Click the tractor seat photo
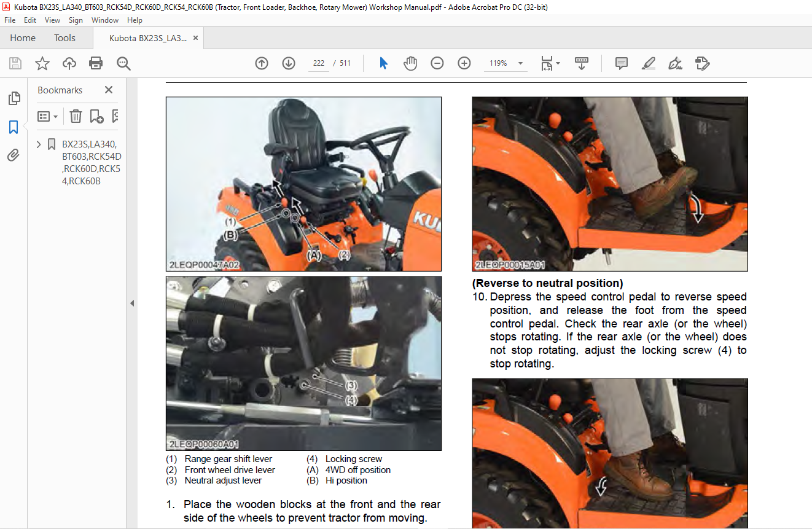Screen dimensions: 812x529 tap(303, 184)
